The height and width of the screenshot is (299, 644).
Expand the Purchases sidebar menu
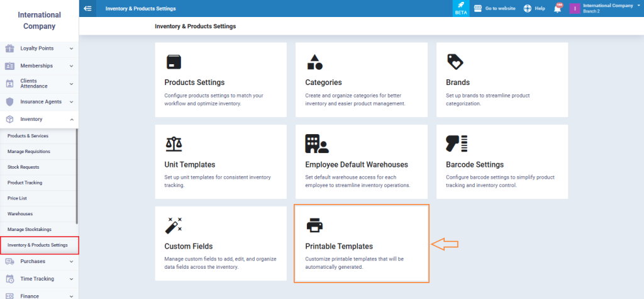click(39, 261)
